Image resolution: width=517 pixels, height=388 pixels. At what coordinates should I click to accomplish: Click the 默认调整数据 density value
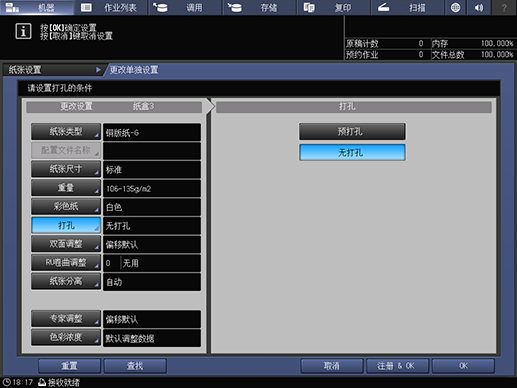tap(152, 338)
